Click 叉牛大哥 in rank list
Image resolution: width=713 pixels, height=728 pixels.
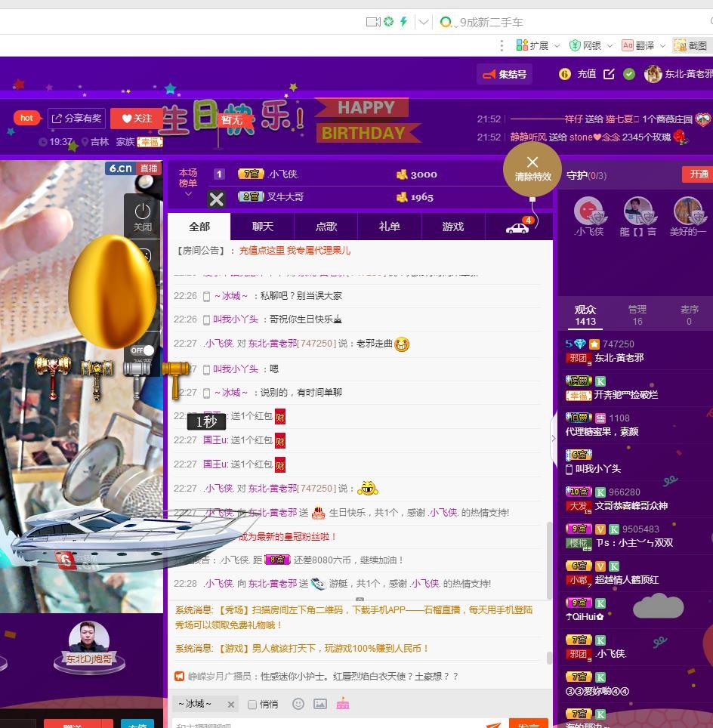tap(286, 197)
